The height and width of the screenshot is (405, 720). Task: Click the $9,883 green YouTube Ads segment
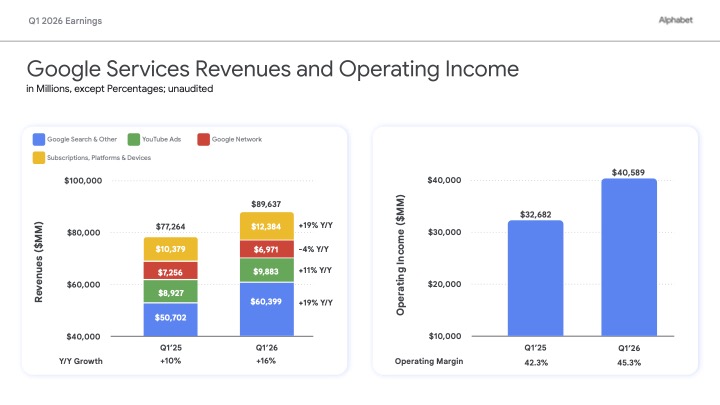[x=266, y=270]
